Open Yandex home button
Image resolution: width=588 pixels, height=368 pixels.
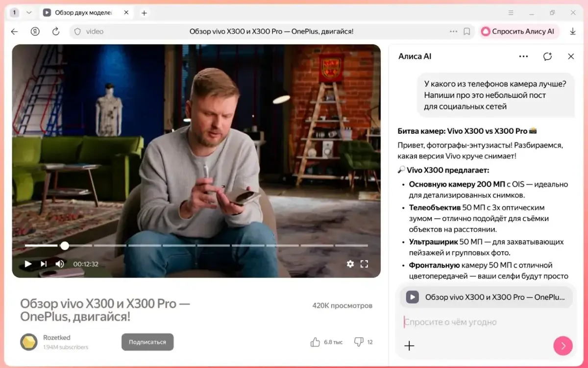pos(35,31)
